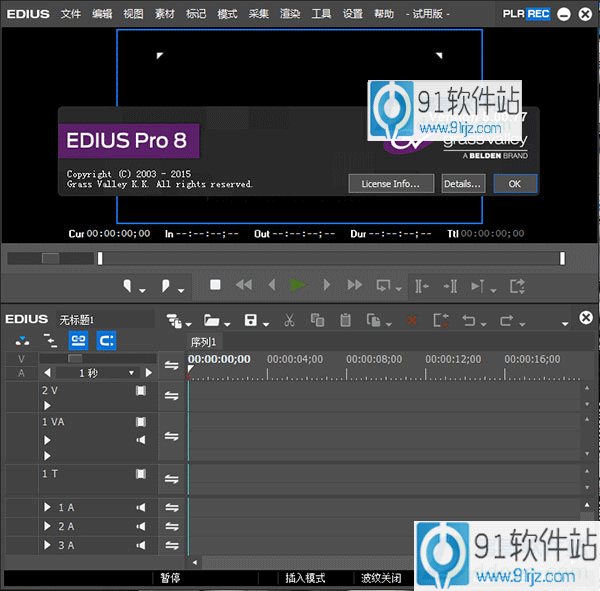Expand the 2 A audio track
600x591 pixels.
click(47, 526)
